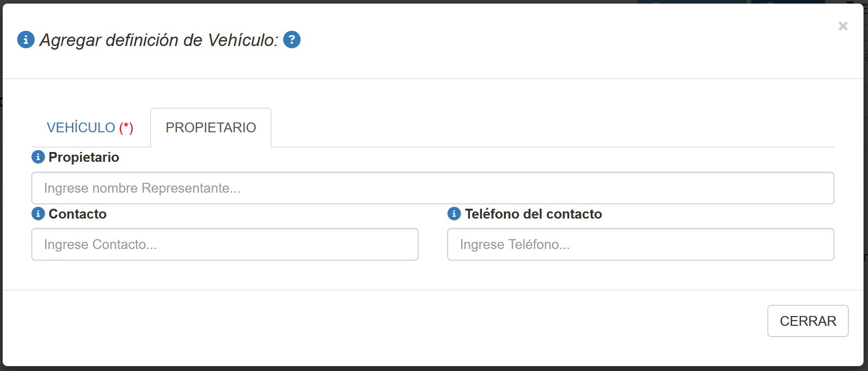
Task: Click the Propietario field label
Action: [x=84, y=157]
